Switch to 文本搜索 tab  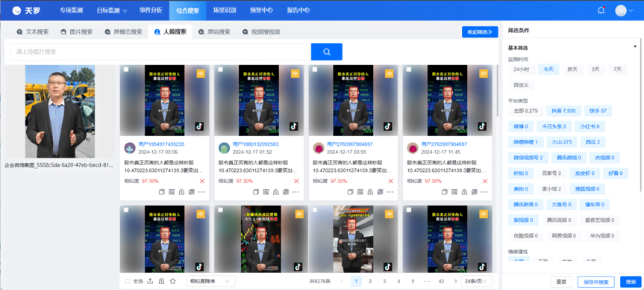tap(33, 32)
